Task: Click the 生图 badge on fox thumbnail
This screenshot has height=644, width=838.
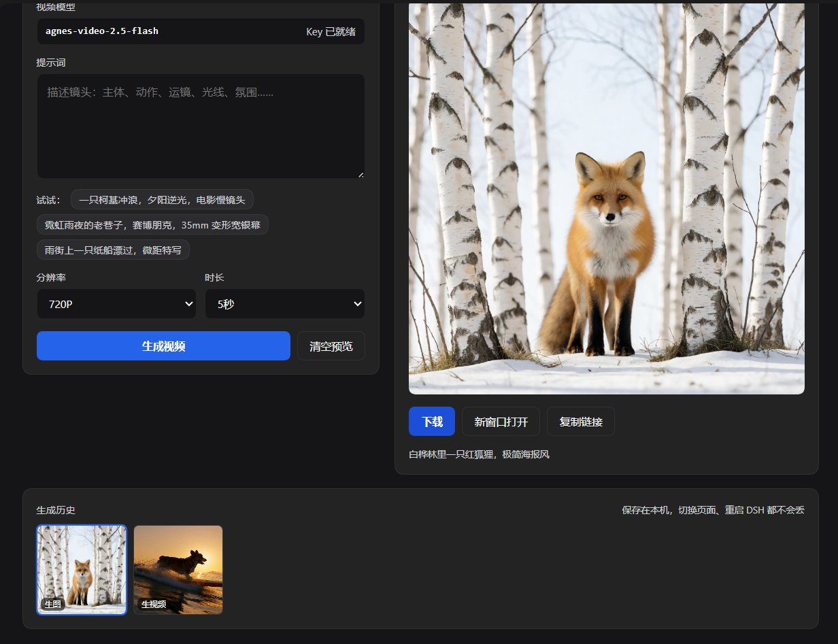Action: click(x=52, y=604)
